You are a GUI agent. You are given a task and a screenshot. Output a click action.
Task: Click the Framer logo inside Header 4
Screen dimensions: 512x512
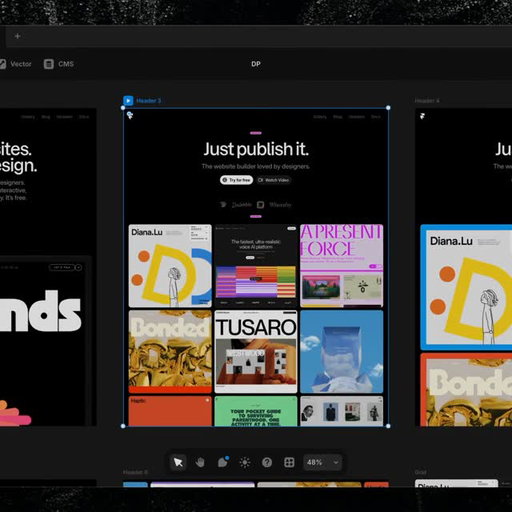[x=422, y=116]
